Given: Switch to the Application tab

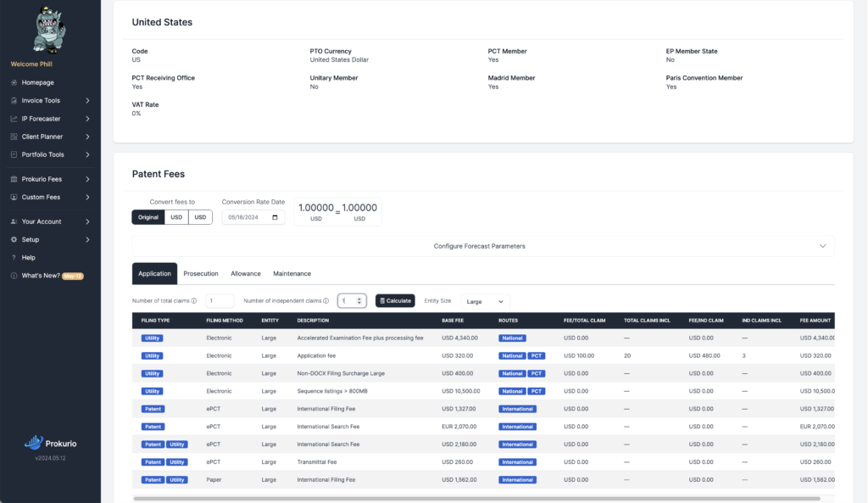Looking at the screenshot, I should point(154,274).
